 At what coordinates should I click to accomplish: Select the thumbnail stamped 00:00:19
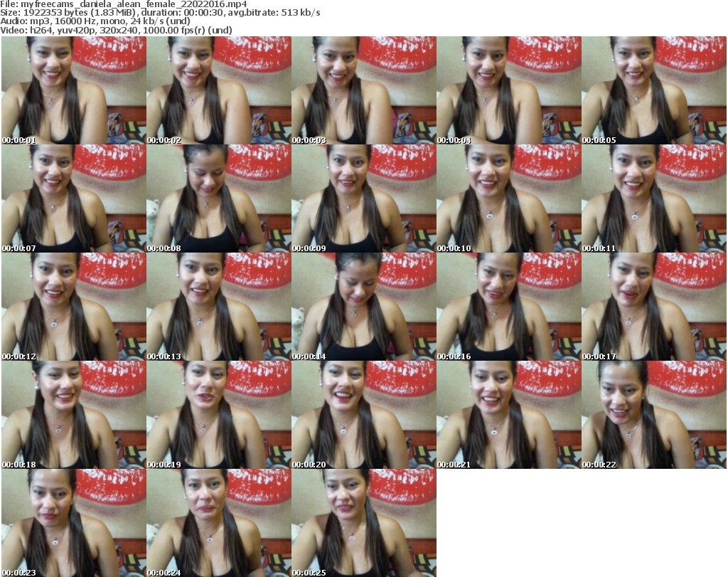[x=219, y=415]
